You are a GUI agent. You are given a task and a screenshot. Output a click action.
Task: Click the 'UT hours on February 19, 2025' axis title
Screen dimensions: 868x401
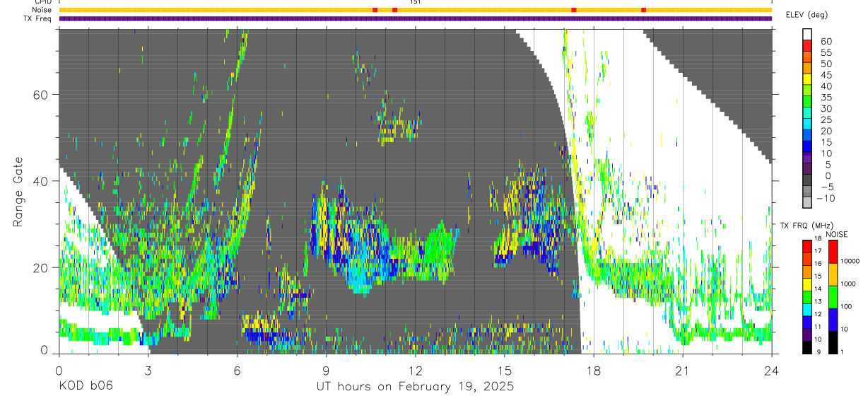415,386
